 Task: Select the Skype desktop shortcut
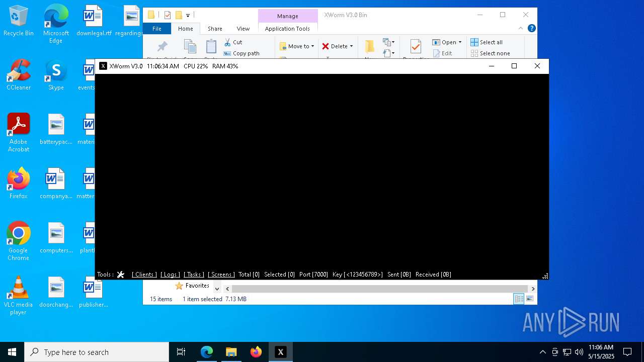click(x=56, y=75)
